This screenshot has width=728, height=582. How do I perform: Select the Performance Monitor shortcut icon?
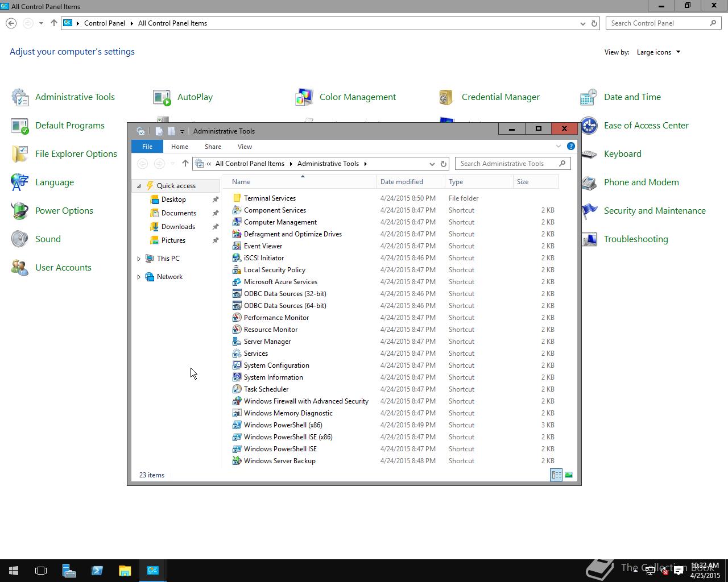(x=237, y=318)
